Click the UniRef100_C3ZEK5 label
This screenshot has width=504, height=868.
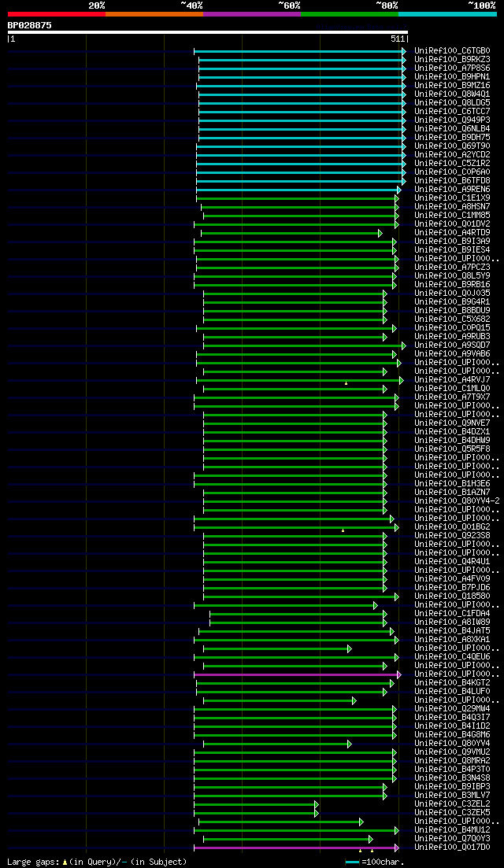click(x=452, y=813)
